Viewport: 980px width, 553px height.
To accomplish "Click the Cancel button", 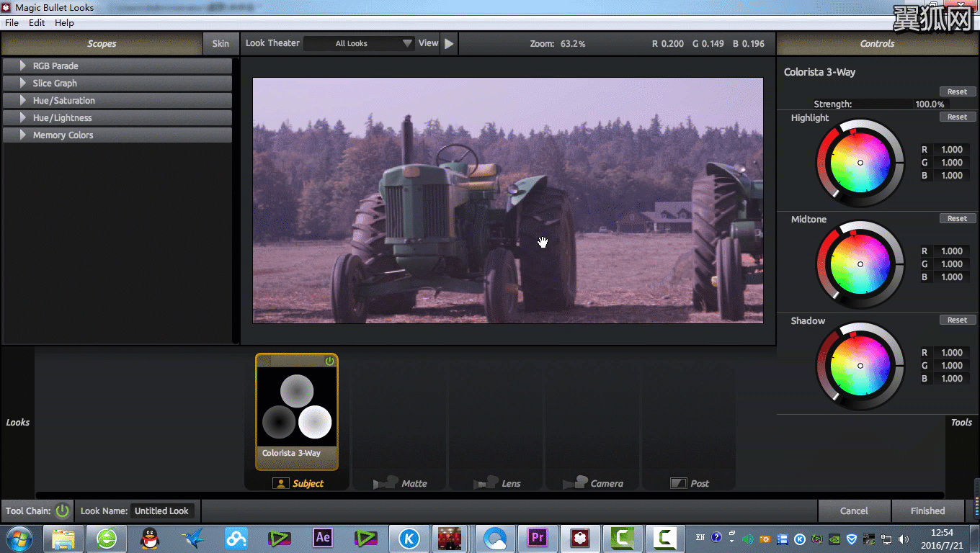I will coord(854,511).
